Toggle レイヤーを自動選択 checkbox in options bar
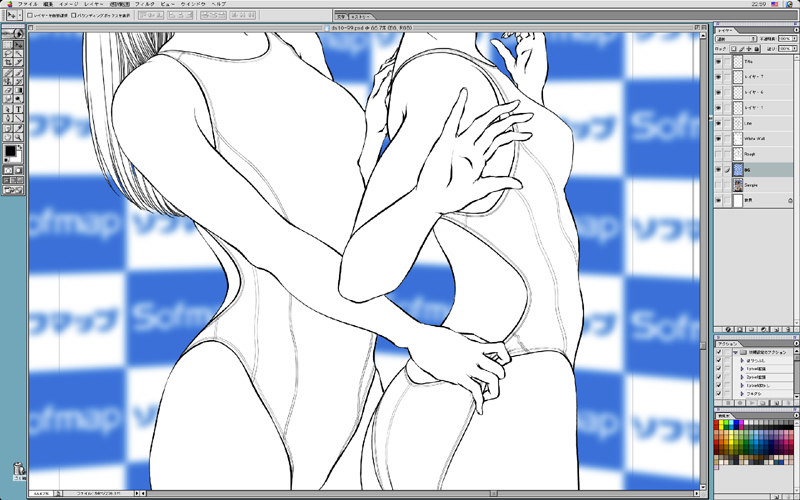 tap(30, 15)
